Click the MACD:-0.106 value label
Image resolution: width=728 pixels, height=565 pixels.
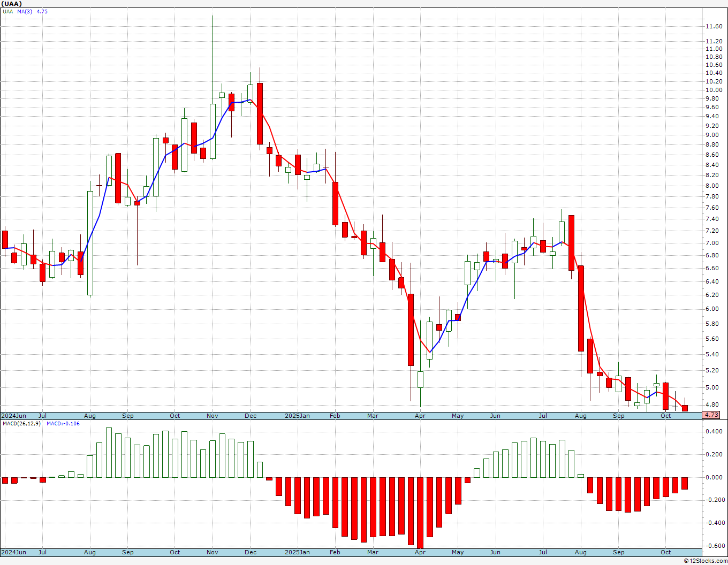point(63,424)
